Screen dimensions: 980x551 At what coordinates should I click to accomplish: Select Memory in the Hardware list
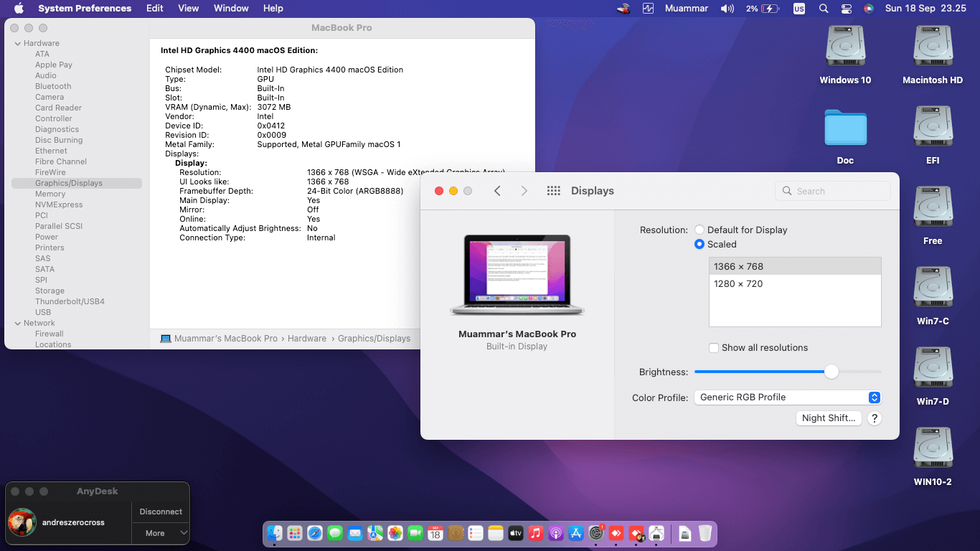pyautogui.click(x=50, y=194)
